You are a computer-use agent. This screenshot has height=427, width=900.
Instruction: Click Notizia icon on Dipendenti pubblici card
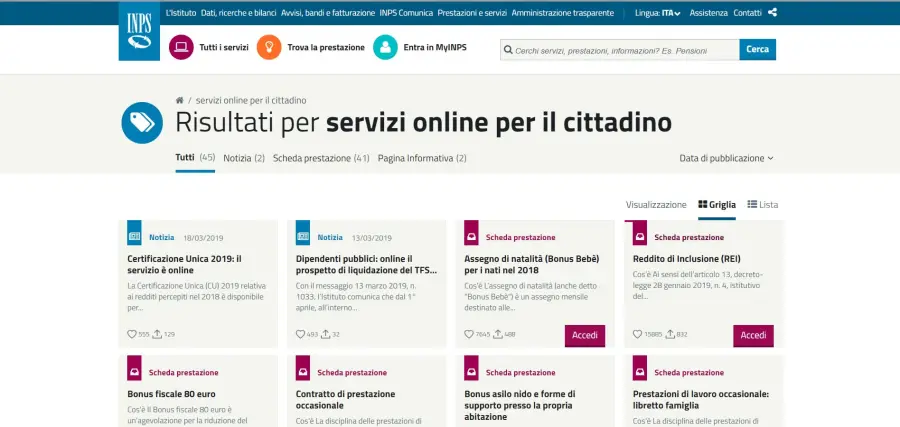click(303, 233)
